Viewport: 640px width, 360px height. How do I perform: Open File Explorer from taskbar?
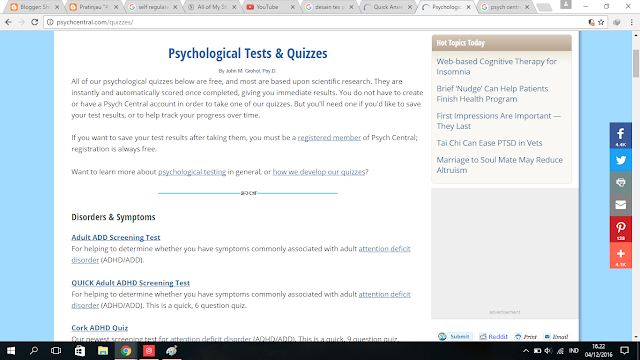coord(103,351)
